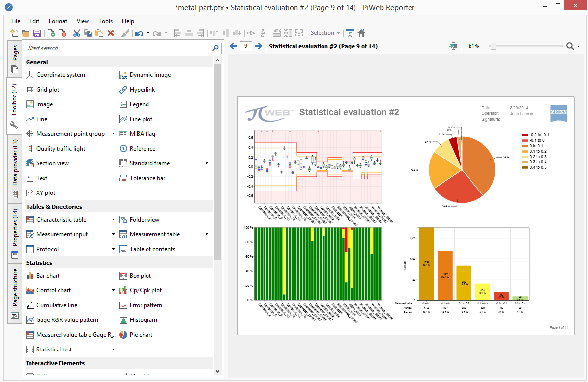
Task: Expand Measurement point group options arrow
Action: pos(113,134)
